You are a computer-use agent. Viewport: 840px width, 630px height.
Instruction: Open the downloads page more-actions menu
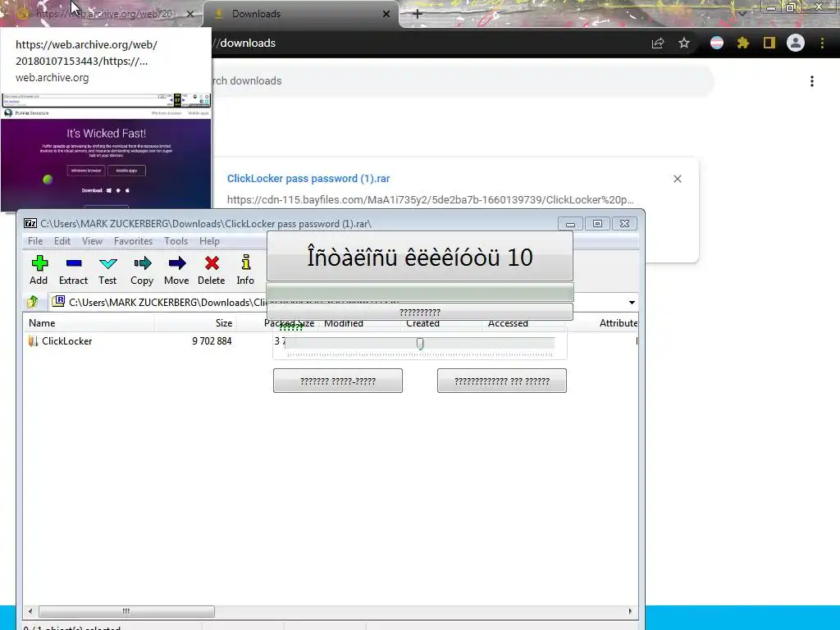[812, 81]
